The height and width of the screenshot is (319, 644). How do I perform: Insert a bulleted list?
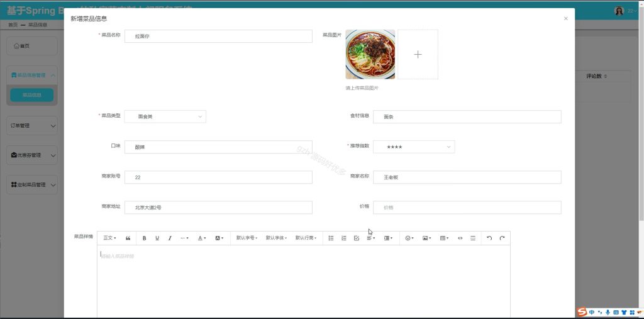tap(331, 238)
